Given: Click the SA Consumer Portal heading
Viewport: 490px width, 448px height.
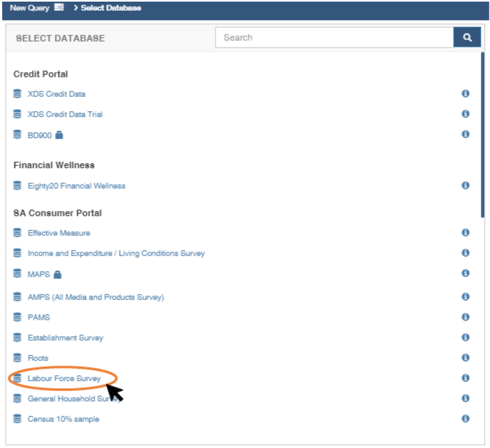Looking at the screenshot, I should coord(58,213).
